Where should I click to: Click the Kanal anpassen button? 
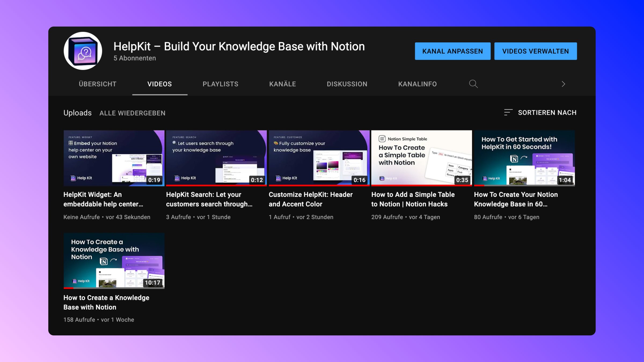tap(453, 51)
